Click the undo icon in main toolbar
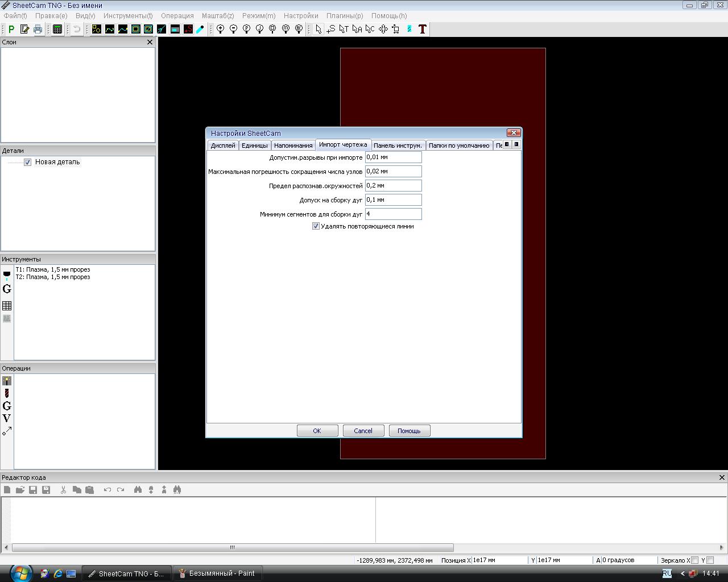This screenshot has width=728, height=582. click(77, 29)
